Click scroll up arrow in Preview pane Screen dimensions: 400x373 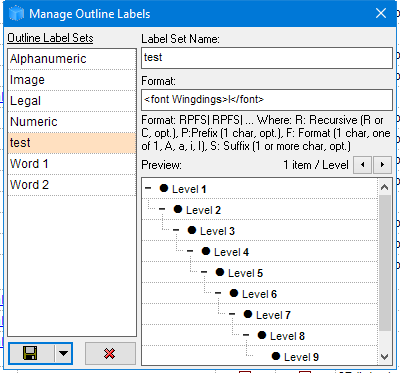coord(384,187)
